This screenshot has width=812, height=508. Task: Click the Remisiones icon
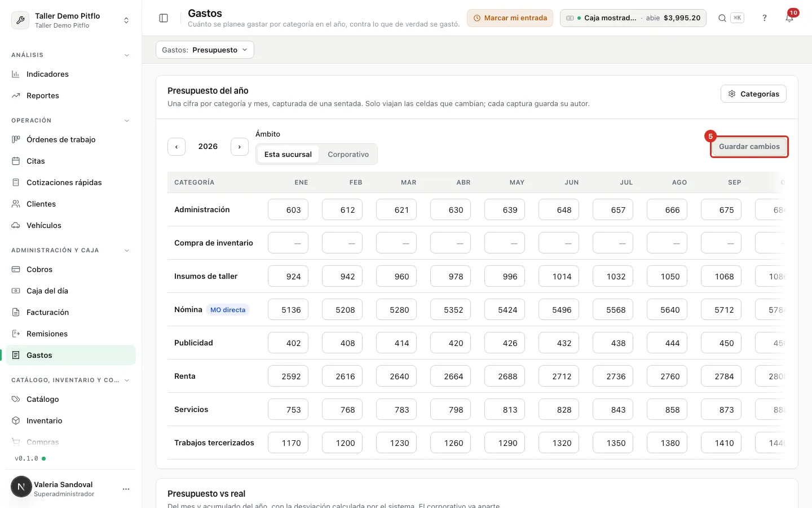pos(16,334)
